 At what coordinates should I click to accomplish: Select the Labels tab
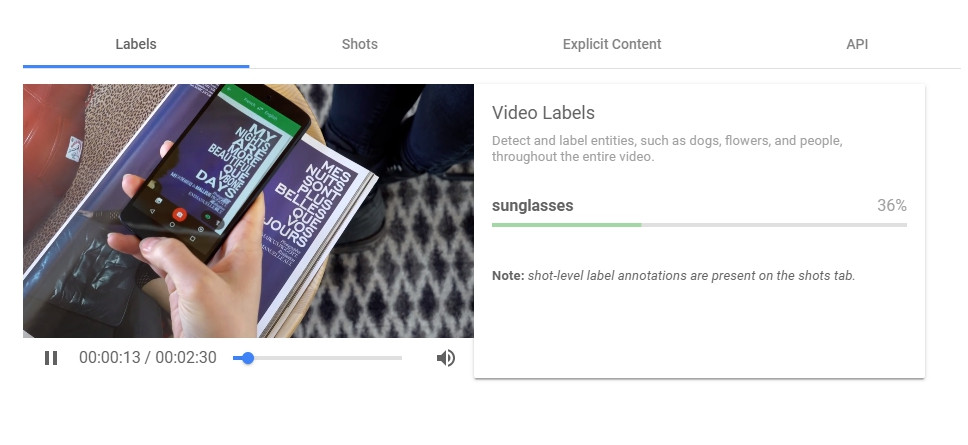136,44
